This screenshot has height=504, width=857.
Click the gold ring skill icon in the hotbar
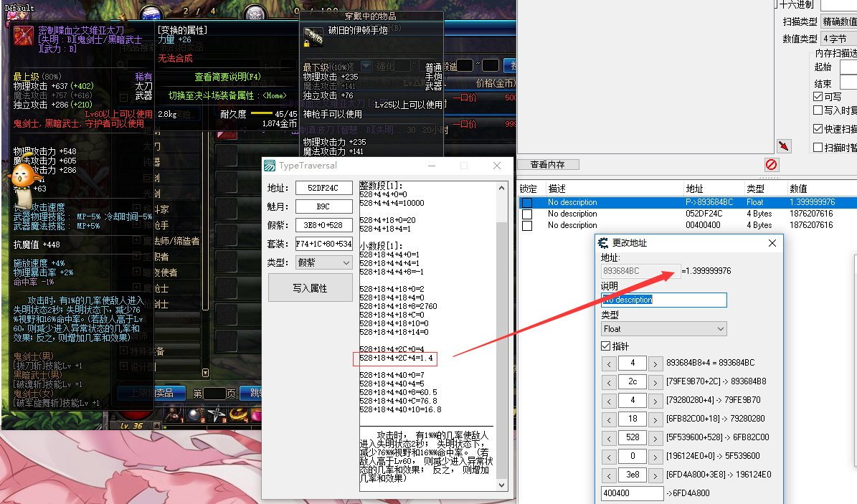click(x=239, y=414)
